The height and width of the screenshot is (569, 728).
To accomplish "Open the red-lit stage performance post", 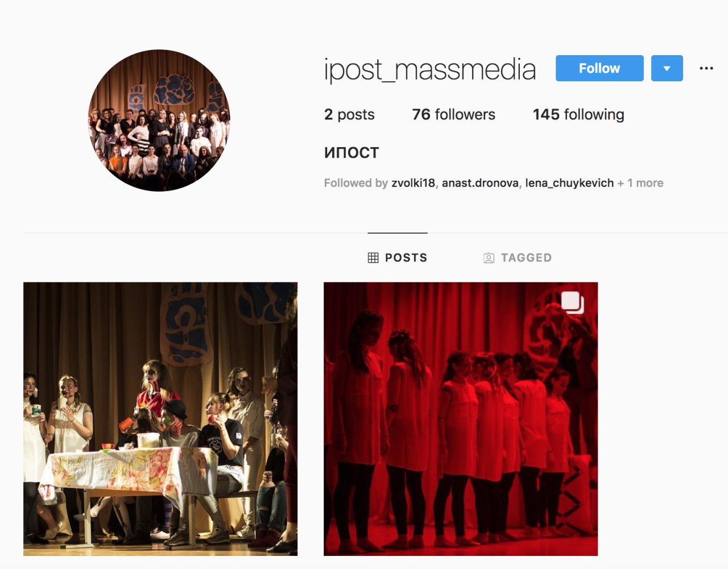I will click(461, 419).
